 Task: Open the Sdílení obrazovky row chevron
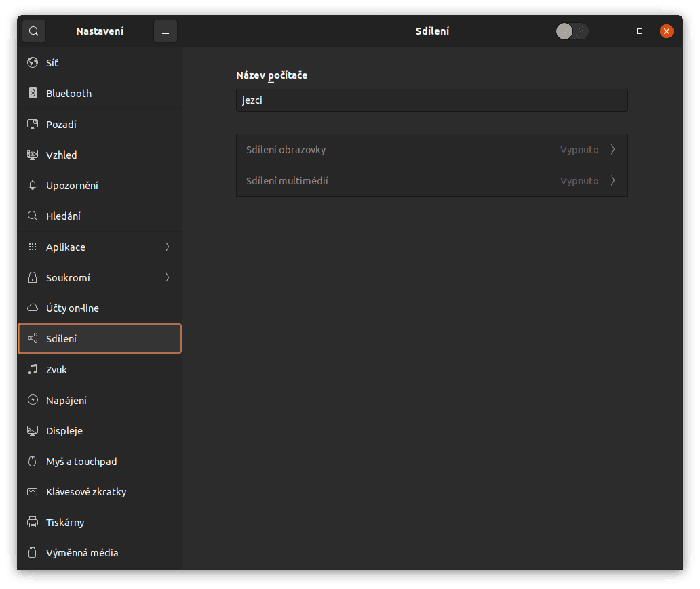pos(612,150)
